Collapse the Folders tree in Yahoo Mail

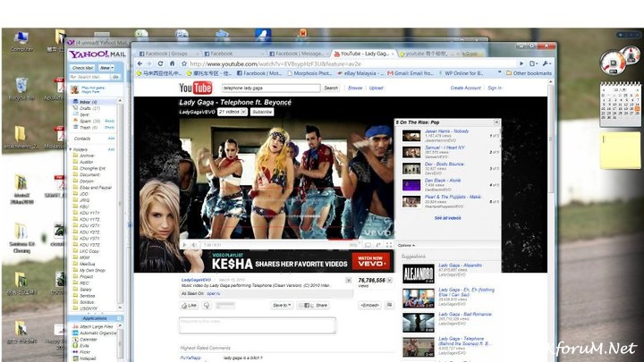(x=71, y=149)
